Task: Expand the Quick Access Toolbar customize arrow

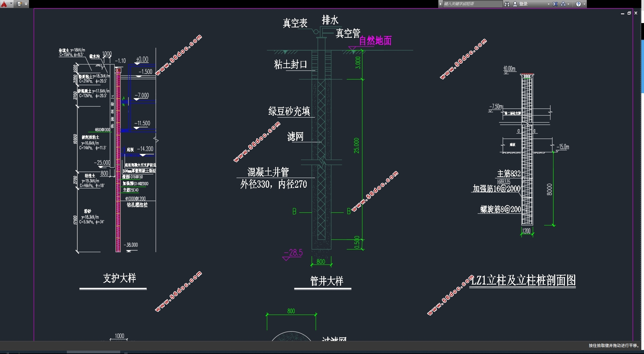Action: pyautogui.click(x=26, y=4)
